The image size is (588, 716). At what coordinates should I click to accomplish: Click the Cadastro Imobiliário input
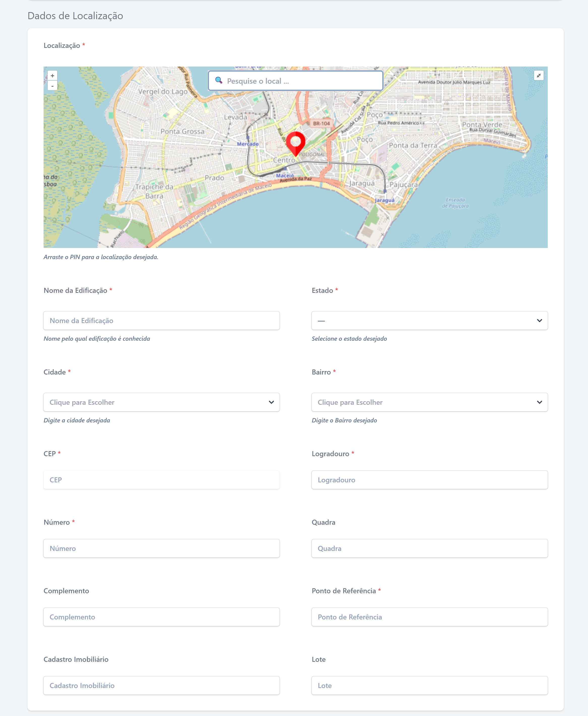tap(161, 685)
